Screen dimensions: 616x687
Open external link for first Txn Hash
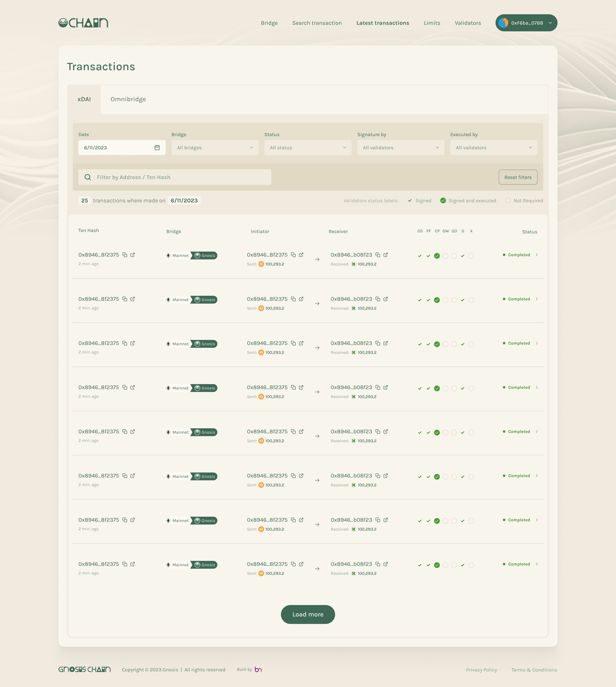pyautogui.click(x=133, y=255)
